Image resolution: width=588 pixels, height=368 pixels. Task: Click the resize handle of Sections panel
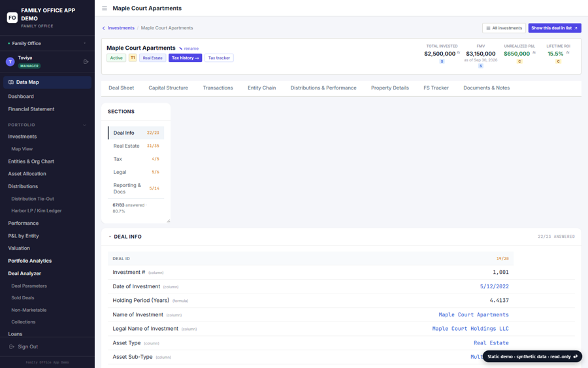(168, 221)
